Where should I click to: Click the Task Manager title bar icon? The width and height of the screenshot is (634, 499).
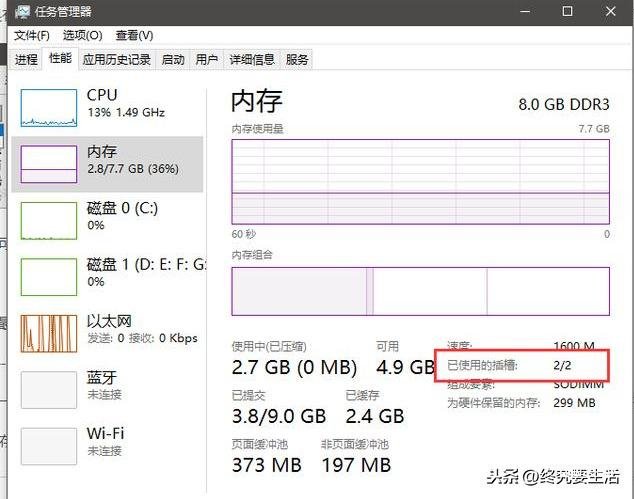pos(22,12)
